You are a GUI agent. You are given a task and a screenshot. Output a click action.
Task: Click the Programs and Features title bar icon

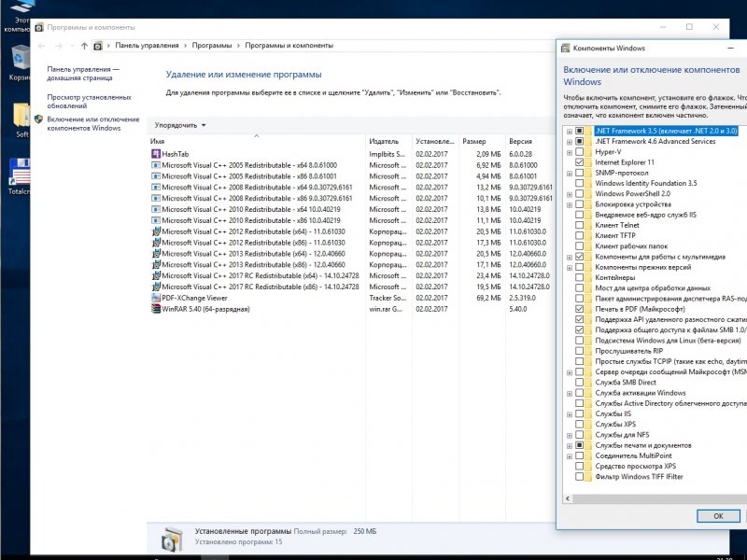point(39,27)
